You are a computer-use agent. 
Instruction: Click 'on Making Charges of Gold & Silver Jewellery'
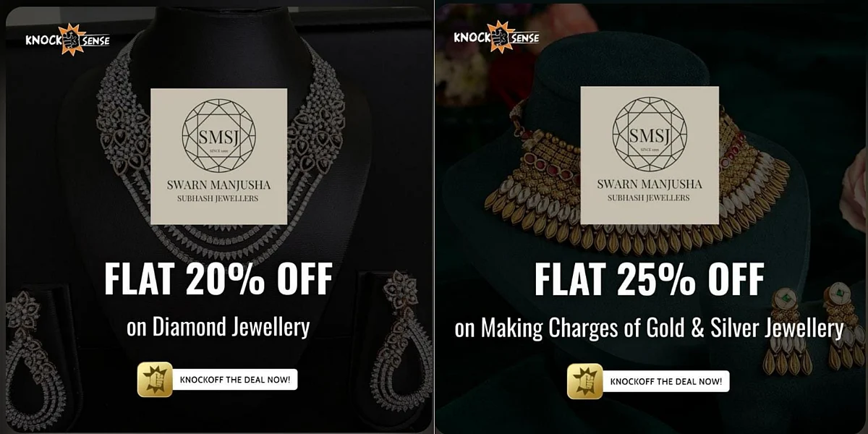(649, 329)
